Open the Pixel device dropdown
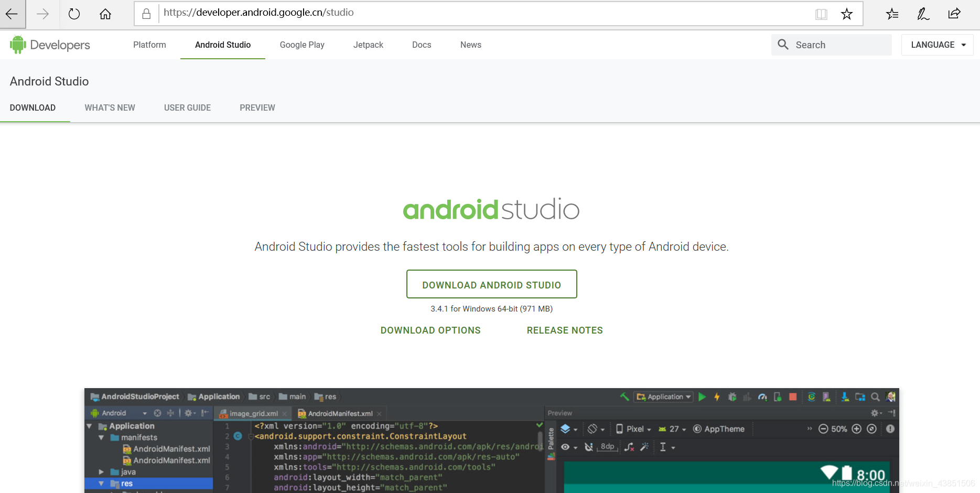 point(633,429)
